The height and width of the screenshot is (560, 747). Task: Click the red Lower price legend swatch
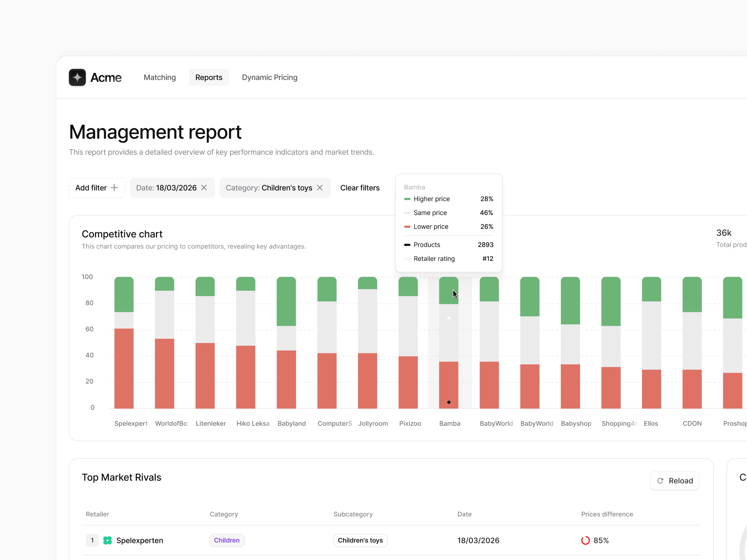(x=407, y=227)
